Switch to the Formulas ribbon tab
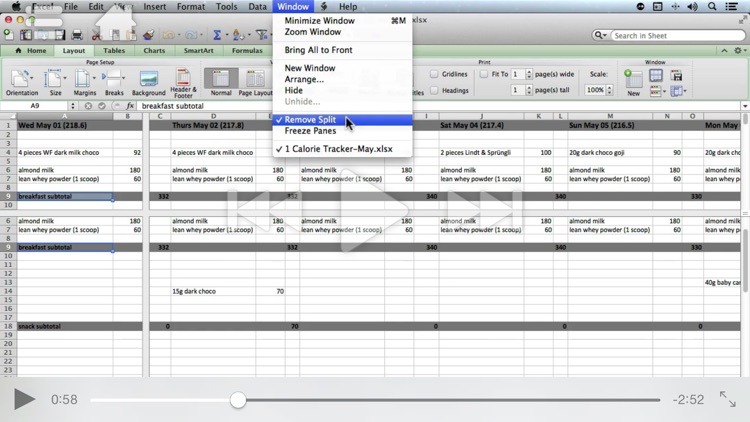 point(247,50)
